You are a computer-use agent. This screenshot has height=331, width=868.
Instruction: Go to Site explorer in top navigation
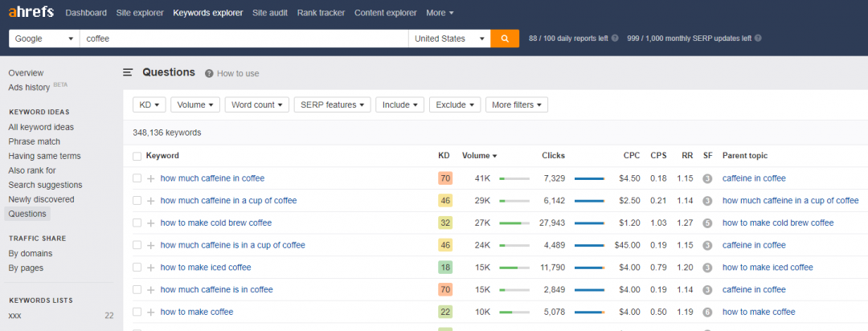tap(139, 13)
